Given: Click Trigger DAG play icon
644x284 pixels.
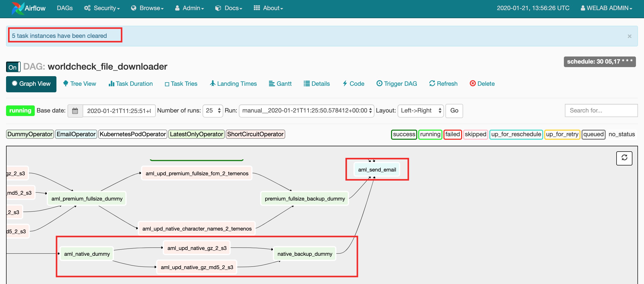Looking at the screenshot, I should tap(379, 83).
